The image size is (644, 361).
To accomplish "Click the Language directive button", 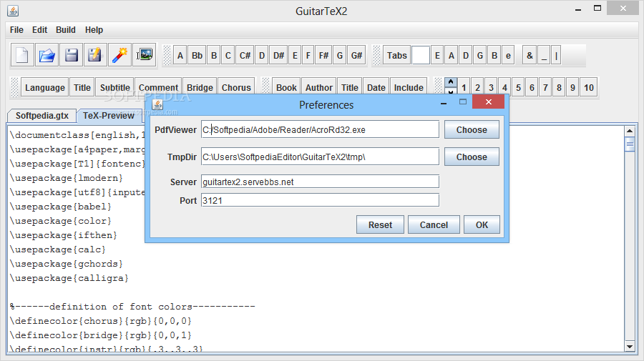I will (x=45, y=87).
